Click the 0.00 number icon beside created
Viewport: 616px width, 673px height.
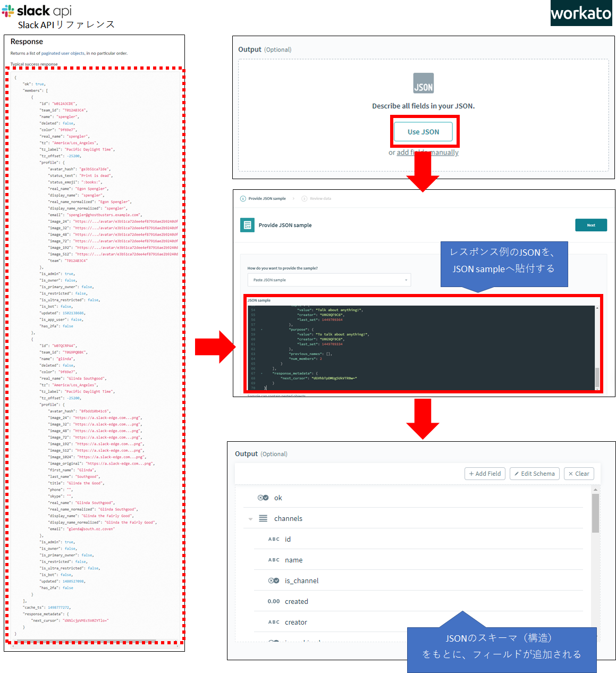tap(274, 601)
